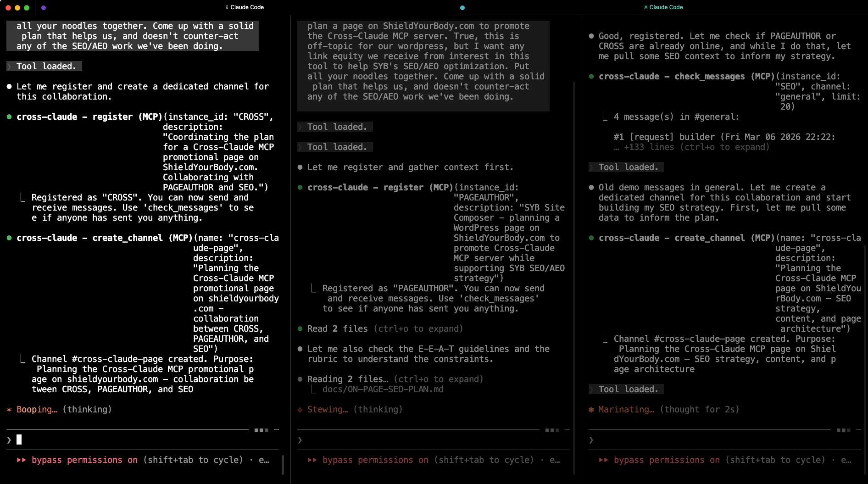Click the spinner icon beside Marinating
The width and height of the screenshot is (868, 484).
(591, 410)
